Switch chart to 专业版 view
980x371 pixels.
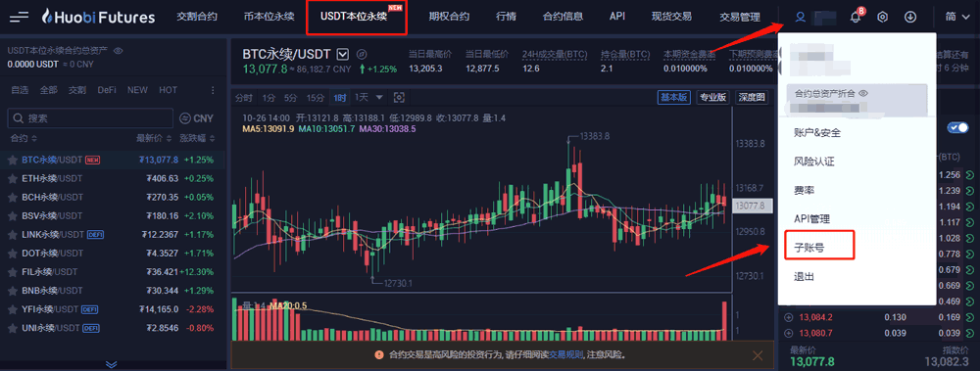tap(712, 98)
